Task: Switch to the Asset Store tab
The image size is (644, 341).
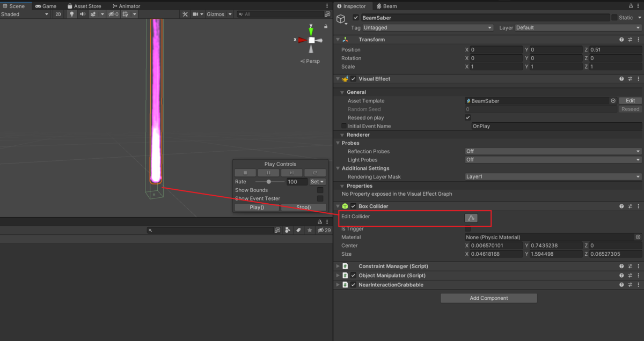Action: point(84,6)
